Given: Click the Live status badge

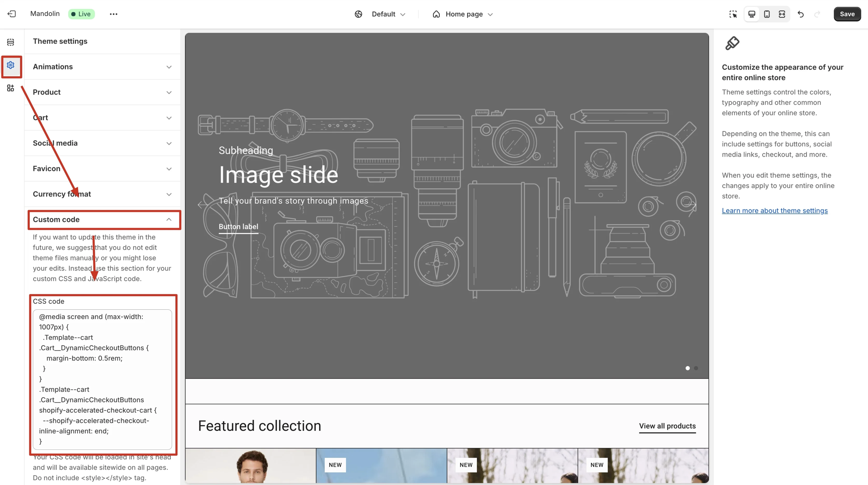Looking at the screenshot, I should click(x=81, y=14).
